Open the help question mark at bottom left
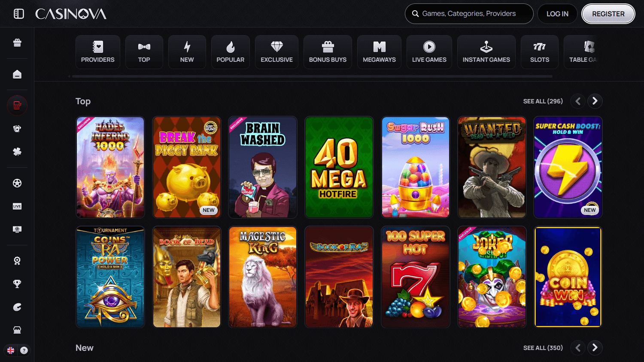 tap(24, 350)
